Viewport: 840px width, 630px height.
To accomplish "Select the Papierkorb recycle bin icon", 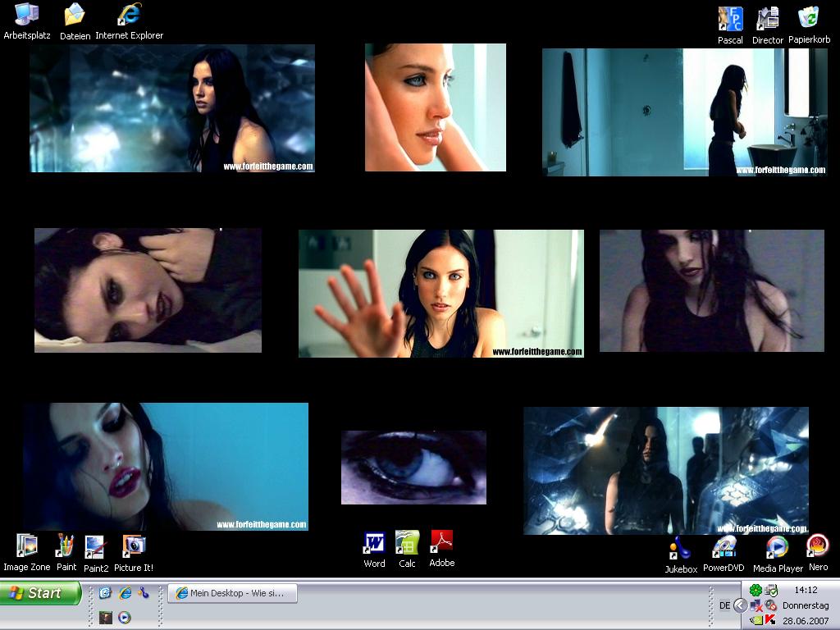I will coord(809,19).
